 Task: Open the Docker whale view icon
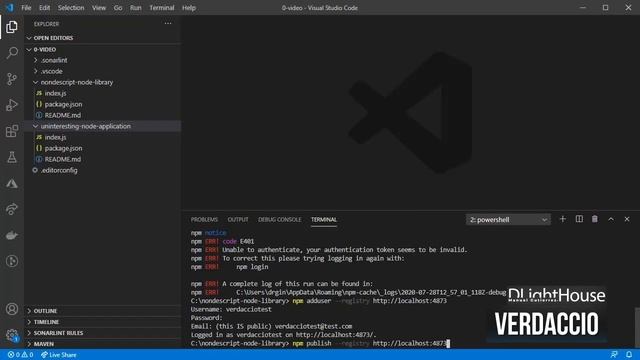12,236
